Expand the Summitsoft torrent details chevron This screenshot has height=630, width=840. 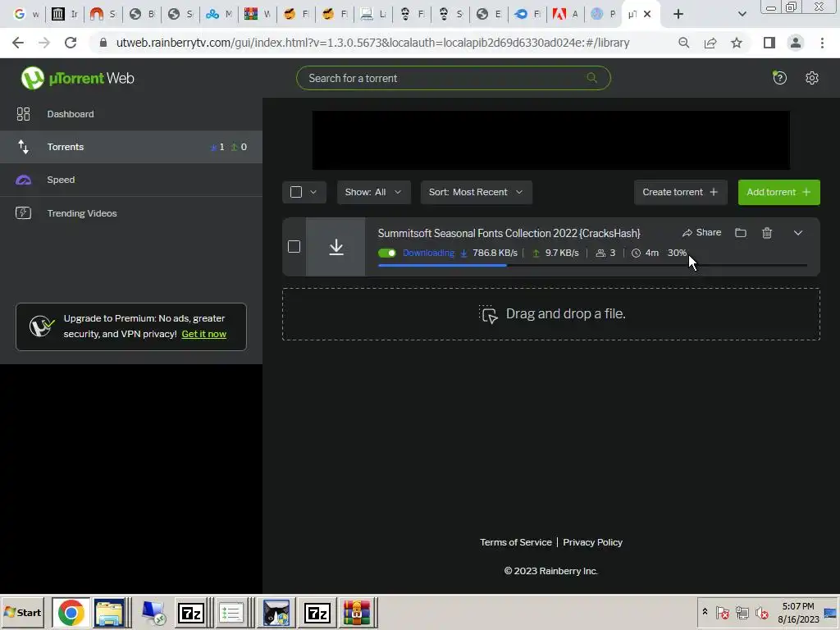pyautogui.click(x=797, y=232)
